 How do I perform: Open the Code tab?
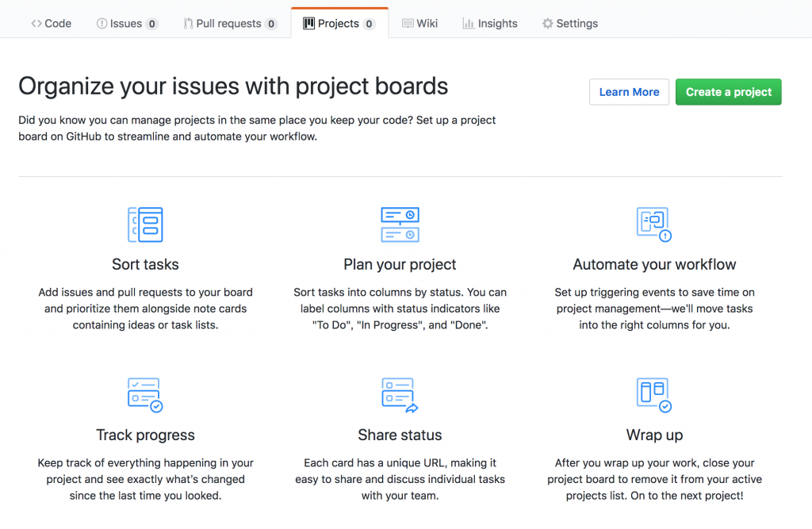52,24
